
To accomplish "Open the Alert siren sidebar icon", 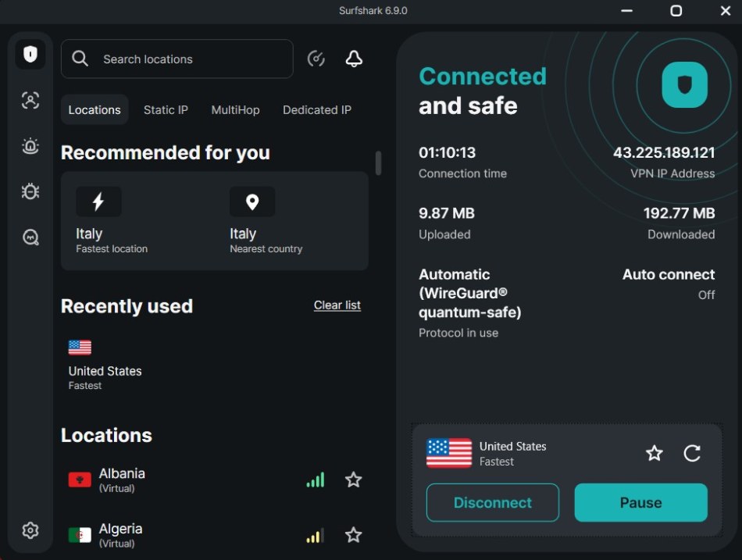I will (30, 146).
